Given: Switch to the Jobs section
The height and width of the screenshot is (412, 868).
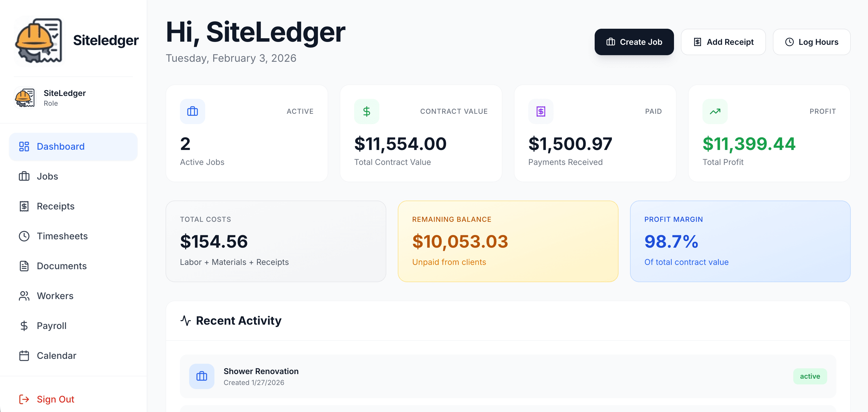Looking at the screenshot, I should pos(47,176).
